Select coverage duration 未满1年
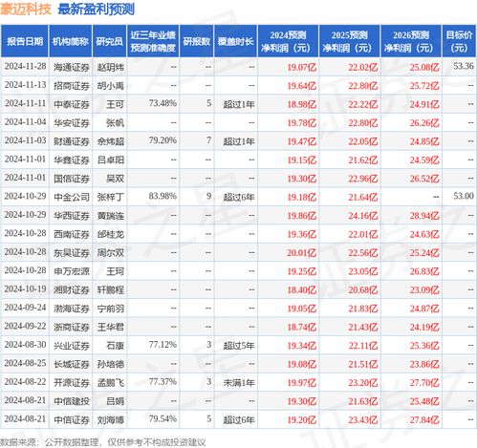Viewport: 477px width, 448px height. (x=239, y=382)
